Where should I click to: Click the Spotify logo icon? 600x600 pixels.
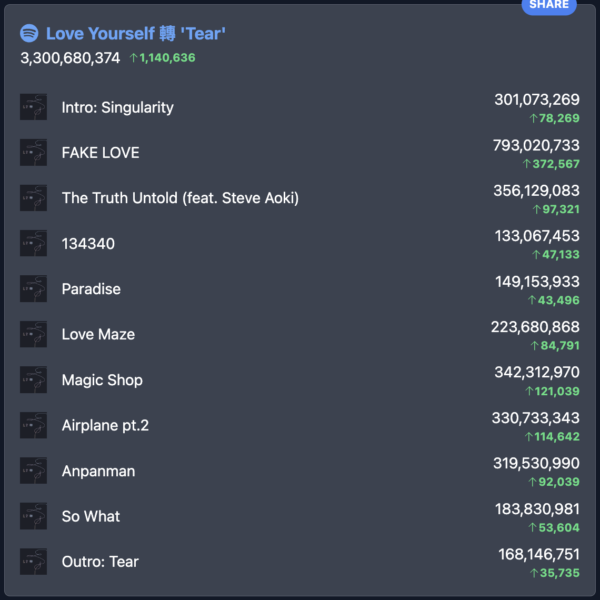(x=29, y=34)
